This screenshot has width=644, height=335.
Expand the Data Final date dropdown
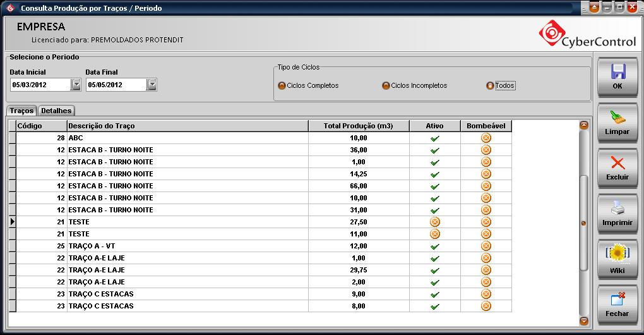point(152,85)
